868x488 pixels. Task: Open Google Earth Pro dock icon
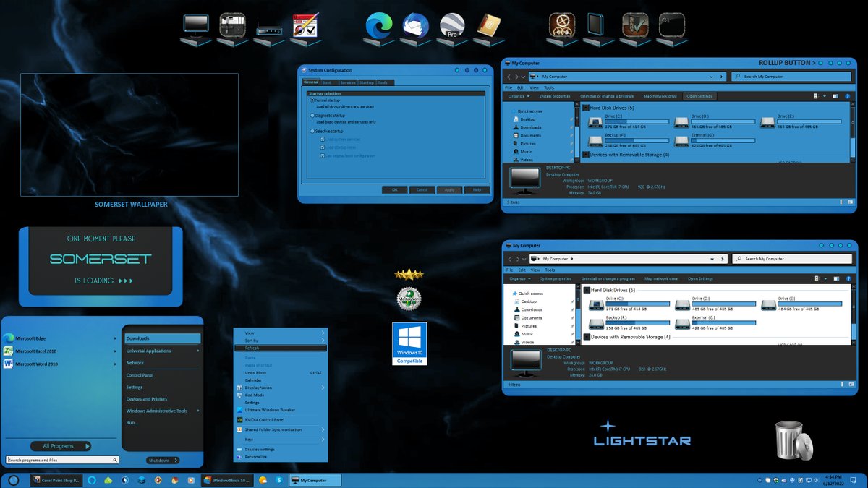453,27
